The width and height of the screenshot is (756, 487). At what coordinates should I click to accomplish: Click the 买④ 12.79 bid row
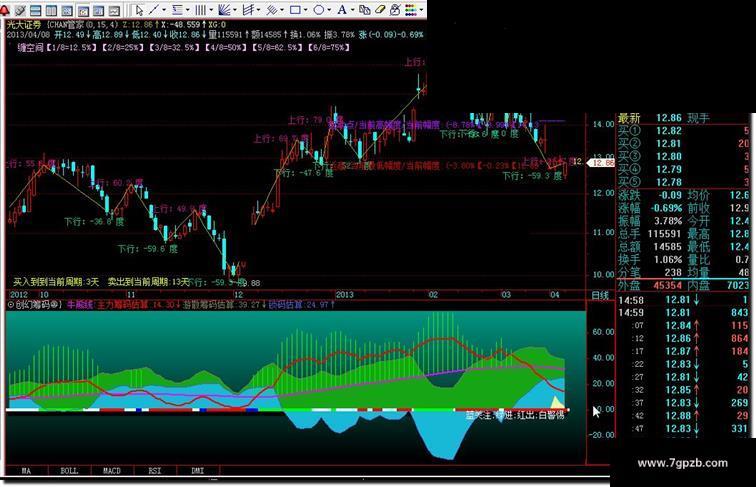click(683, 170)
